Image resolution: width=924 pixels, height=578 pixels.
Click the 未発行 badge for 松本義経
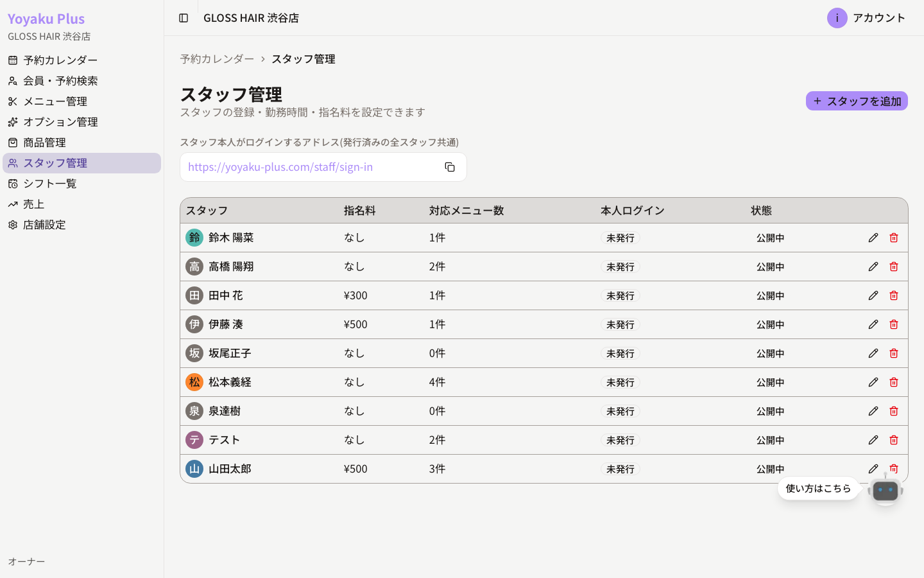(620, 382)
